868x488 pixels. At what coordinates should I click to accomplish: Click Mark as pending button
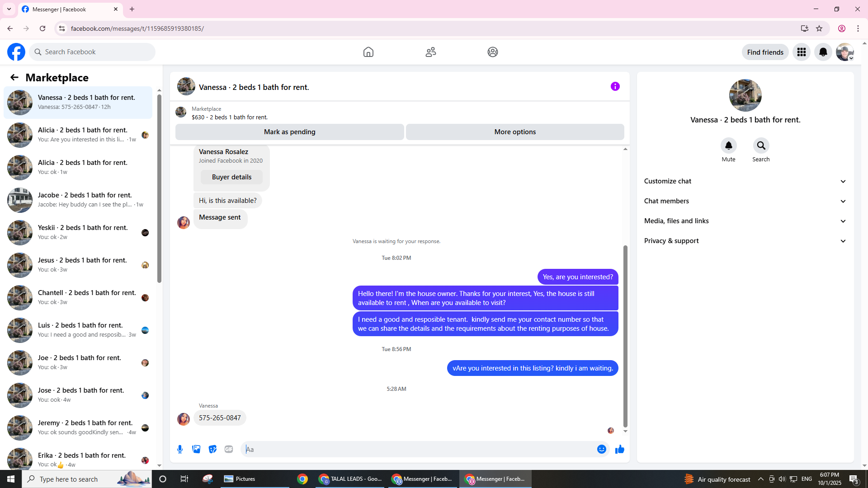tap(290, 132)
